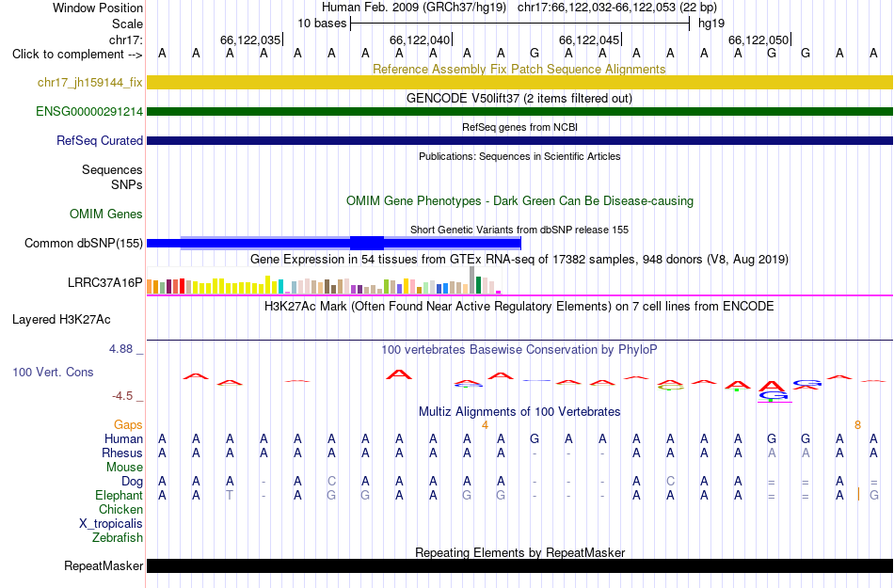The image size is (894, 588).
Task: Click the Common dbSNP(155) label
Action: click(84, 244)
